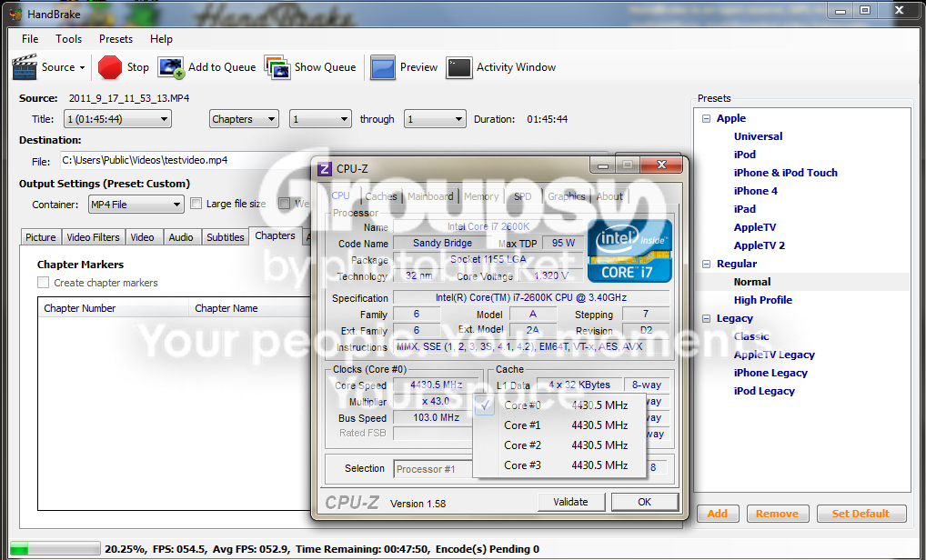Enable Create chapter markers checkbox
The width and height of the screenshot is (926, 560).
pos(43,283)
